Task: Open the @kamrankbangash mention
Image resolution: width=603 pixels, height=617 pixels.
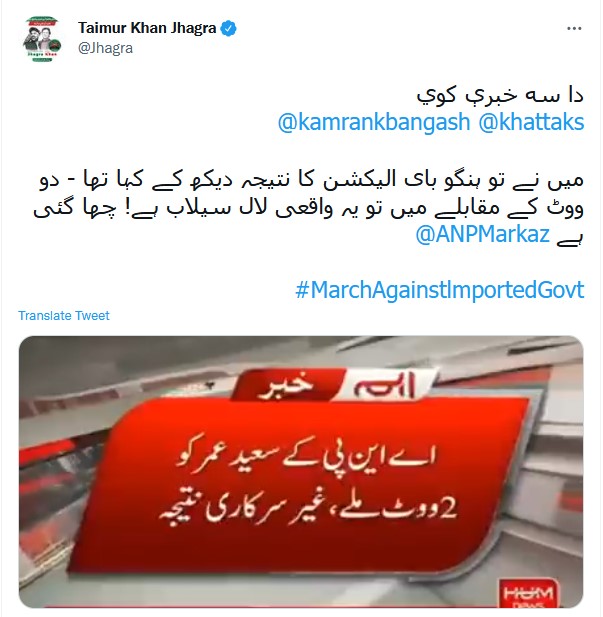Action: point(374,122)
